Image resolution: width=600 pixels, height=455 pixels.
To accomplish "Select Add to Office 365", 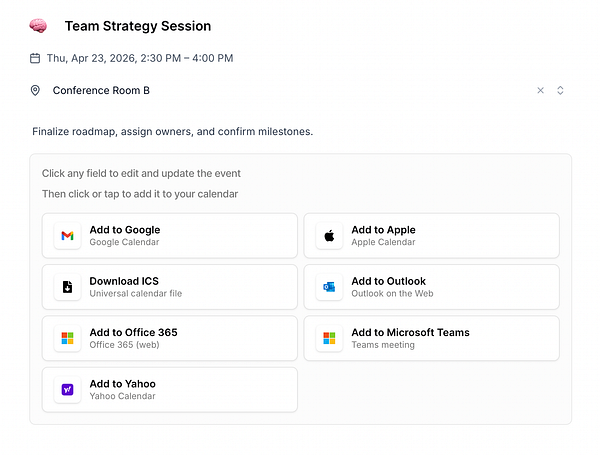I will tap(169, 339).
